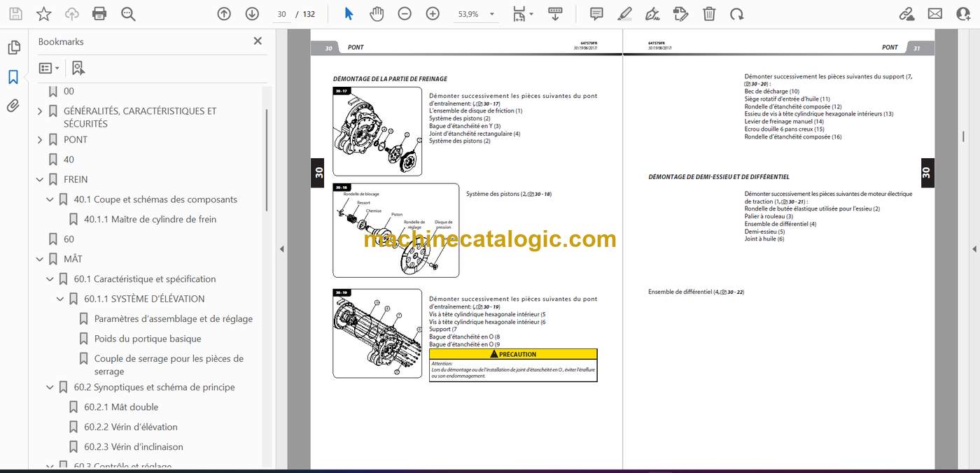Close the Bookmarks panel
The width and height of the screenshot is (980, 473).
[x=258, y=41]
